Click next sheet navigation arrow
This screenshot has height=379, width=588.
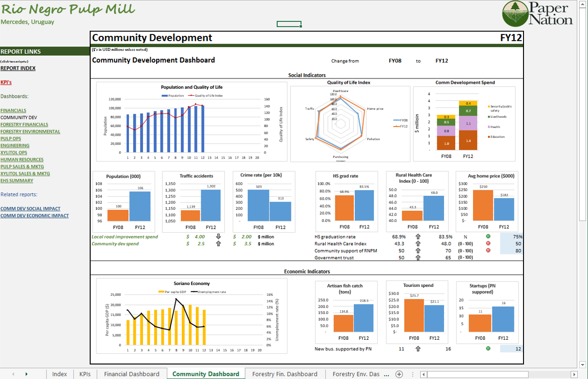click(x=26, y=374)
